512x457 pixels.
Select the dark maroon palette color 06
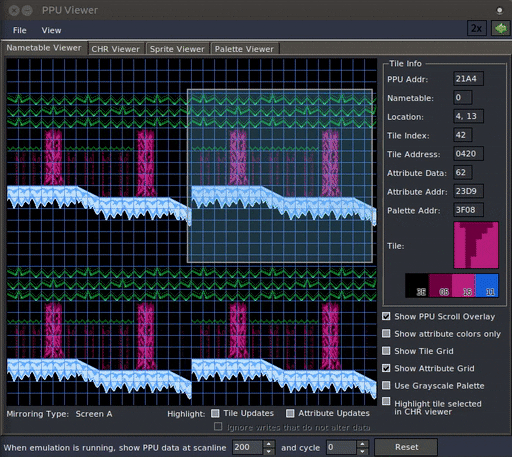pos(440,285)
